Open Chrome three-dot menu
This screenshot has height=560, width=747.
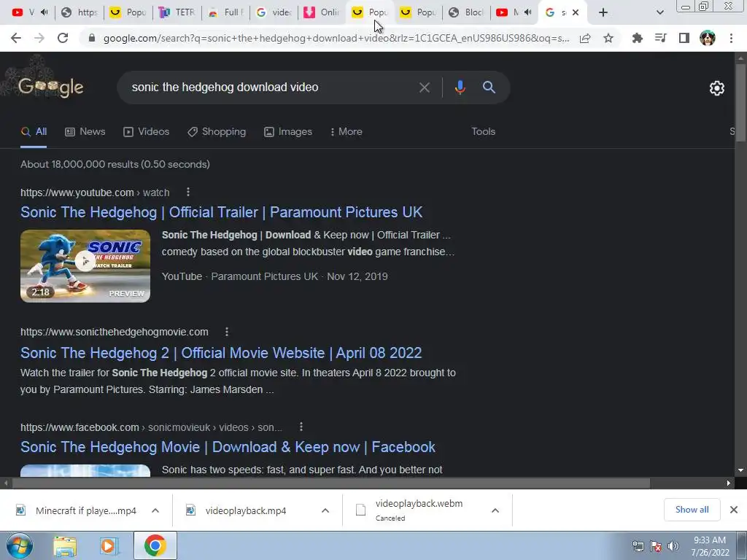tap(731, 38)
